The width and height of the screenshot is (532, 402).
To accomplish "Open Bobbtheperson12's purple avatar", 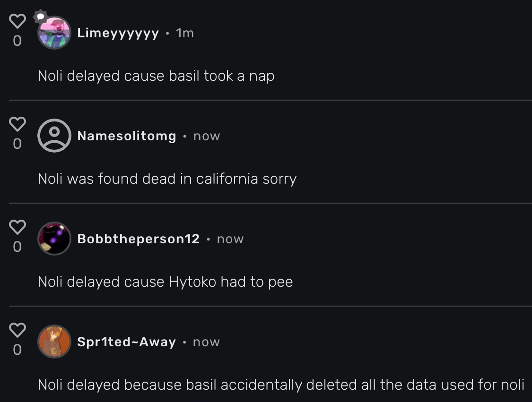I will [54, 239].
